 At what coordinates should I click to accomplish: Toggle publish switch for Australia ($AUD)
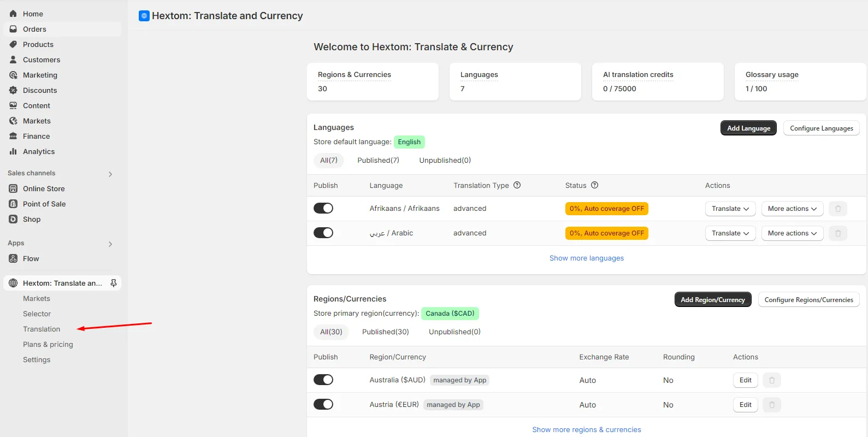pos(323,380)
